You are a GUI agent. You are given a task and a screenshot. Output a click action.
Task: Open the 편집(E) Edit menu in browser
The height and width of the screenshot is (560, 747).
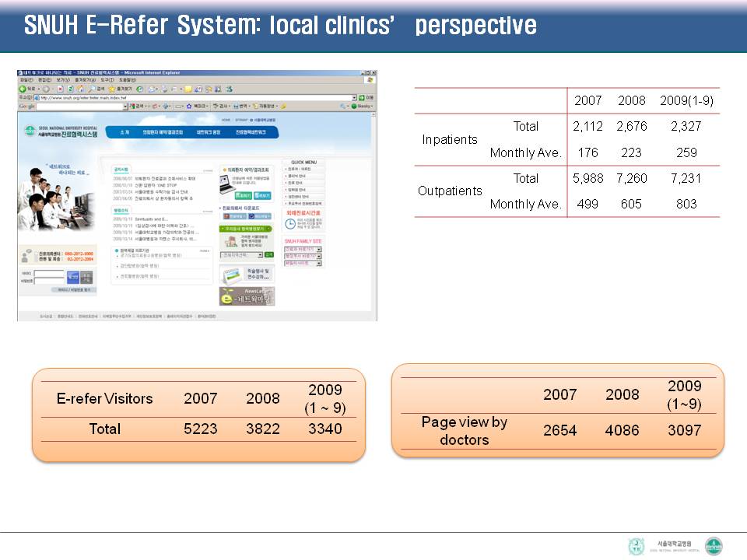(45, 80)
